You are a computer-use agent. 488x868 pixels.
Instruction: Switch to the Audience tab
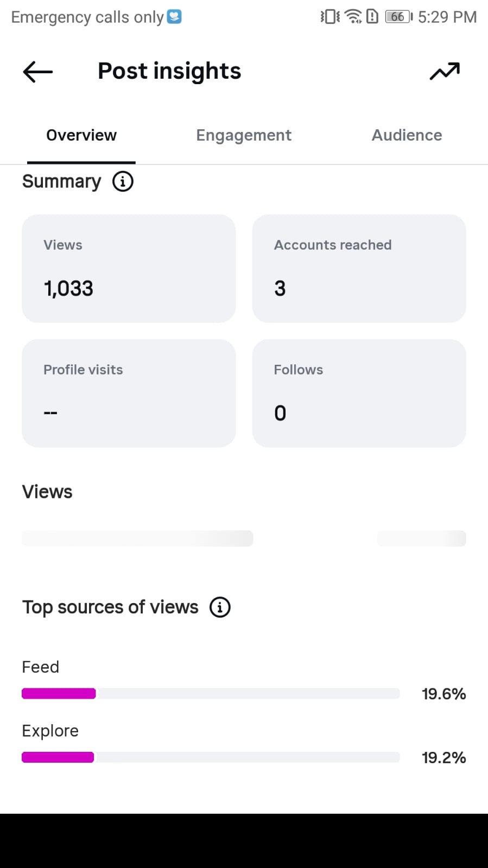407,135
